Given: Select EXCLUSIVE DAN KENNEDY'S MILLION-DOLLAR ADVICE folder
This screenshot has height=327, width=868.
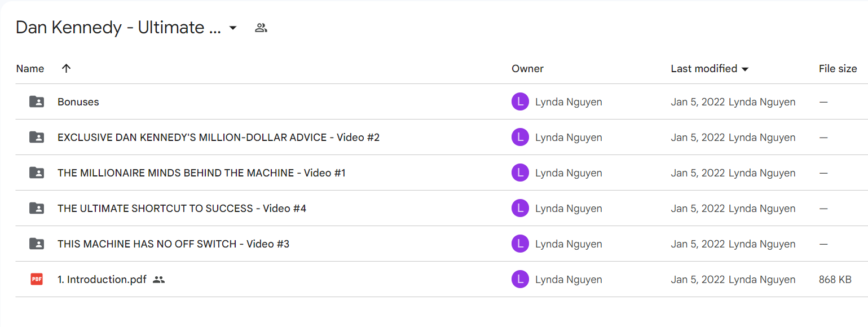Looking at the screenshot, I should 218,137.
